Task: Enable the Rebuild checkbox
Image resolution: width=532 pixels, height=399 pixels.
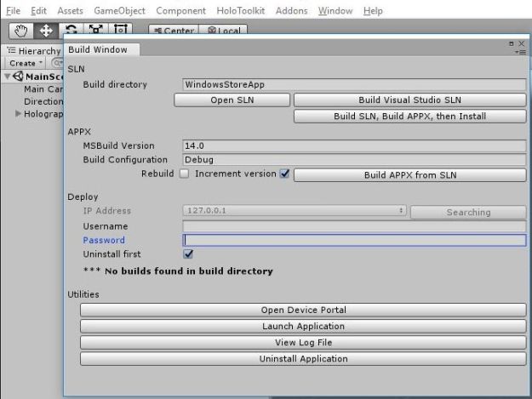Action: coord(184,174)
